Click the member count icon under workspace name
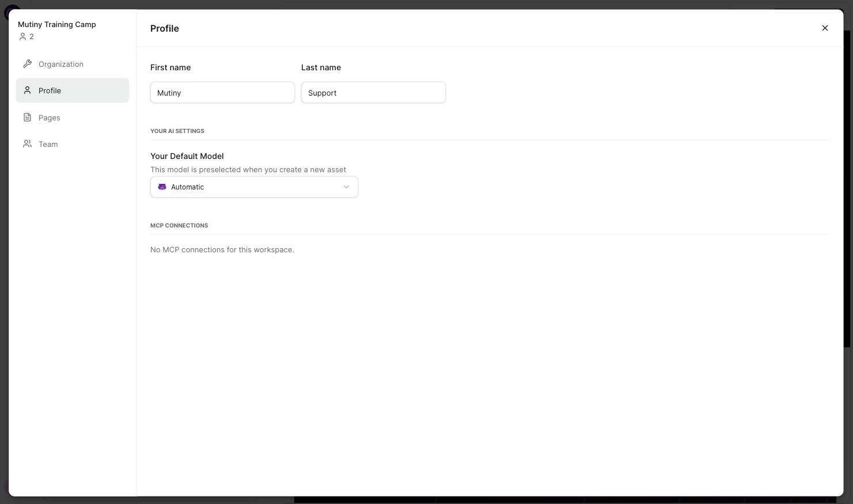This screenshot has height=504, width=853. (23, 37)
